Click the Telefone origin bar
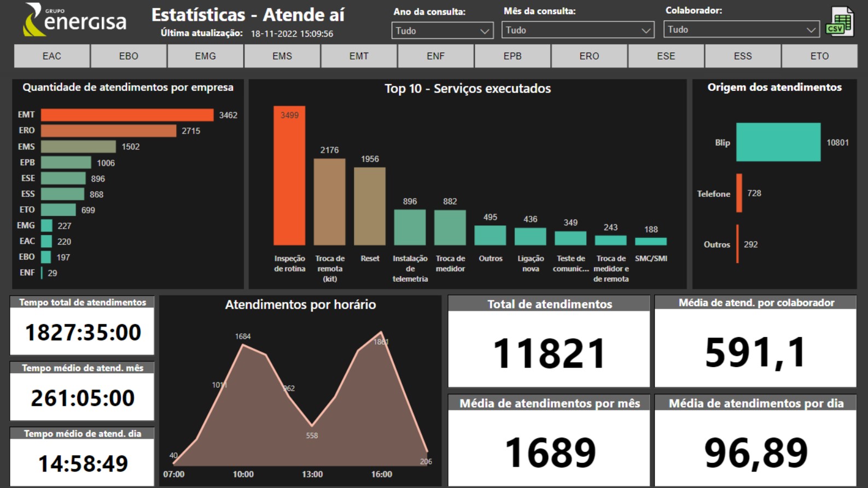868x488 pixels. pos(739,193)
